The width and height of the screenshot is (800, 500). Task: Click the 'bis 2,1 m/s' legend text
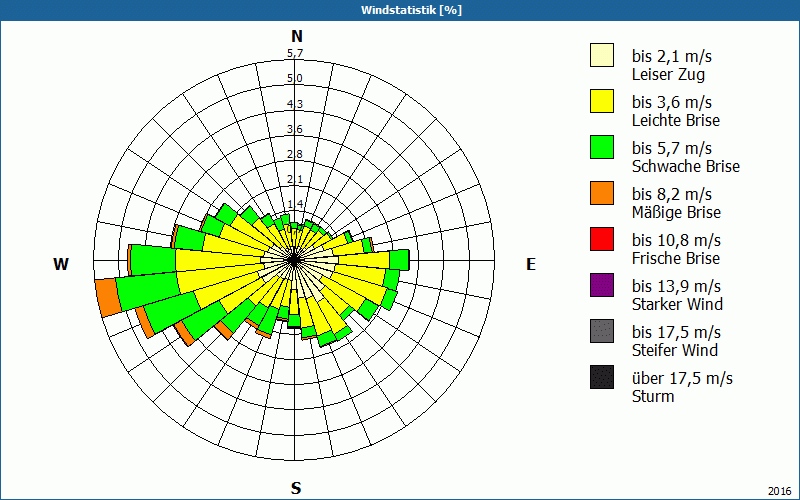click(x=670, y=56)
